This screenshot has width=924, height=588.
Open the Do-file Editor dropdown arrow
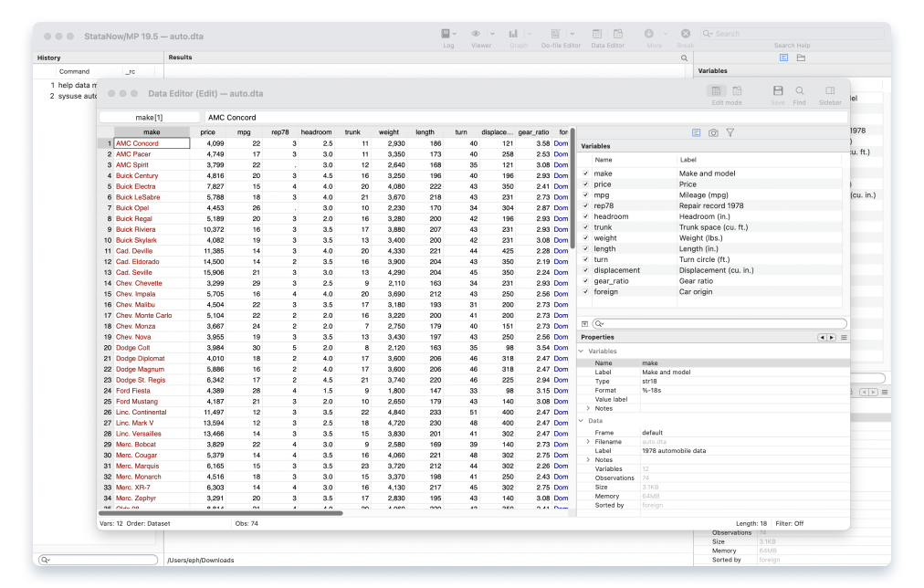(572, 34)
